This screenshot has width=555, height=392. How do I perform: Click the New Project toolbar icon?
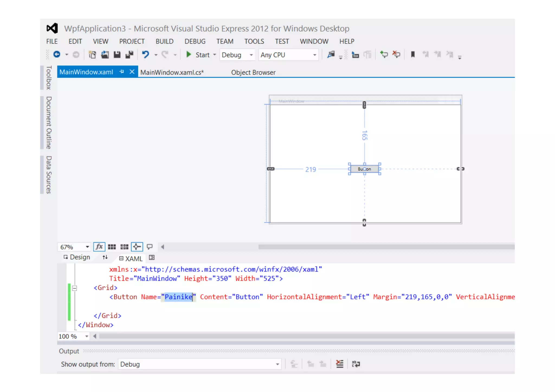pos(92,55)
